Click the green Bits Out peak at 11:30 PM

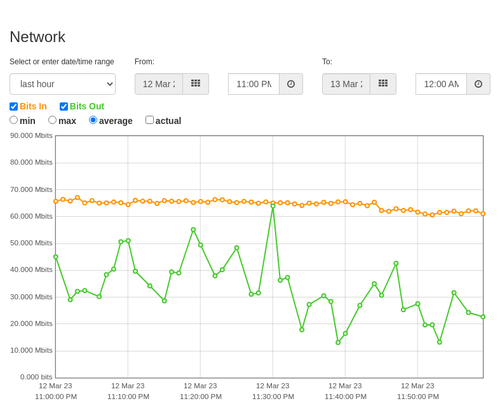click(273, 206)
